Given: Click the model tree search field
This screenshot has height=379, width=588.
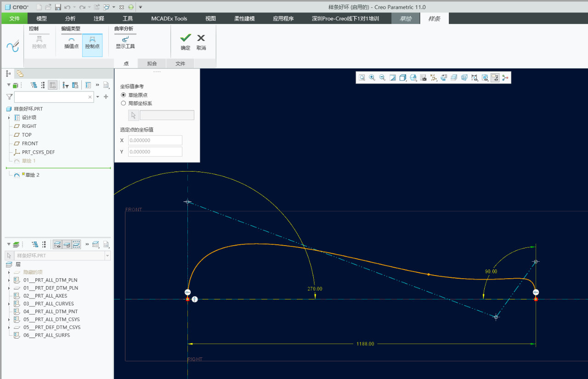Looking at the screenshot, I should click(51, 97).
